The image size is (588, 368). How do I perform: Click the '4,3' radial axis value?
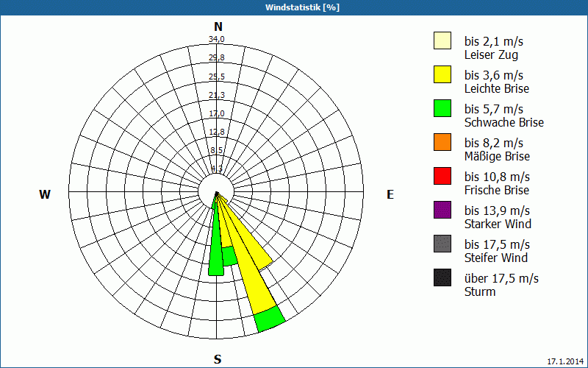[x=216, y=169]
